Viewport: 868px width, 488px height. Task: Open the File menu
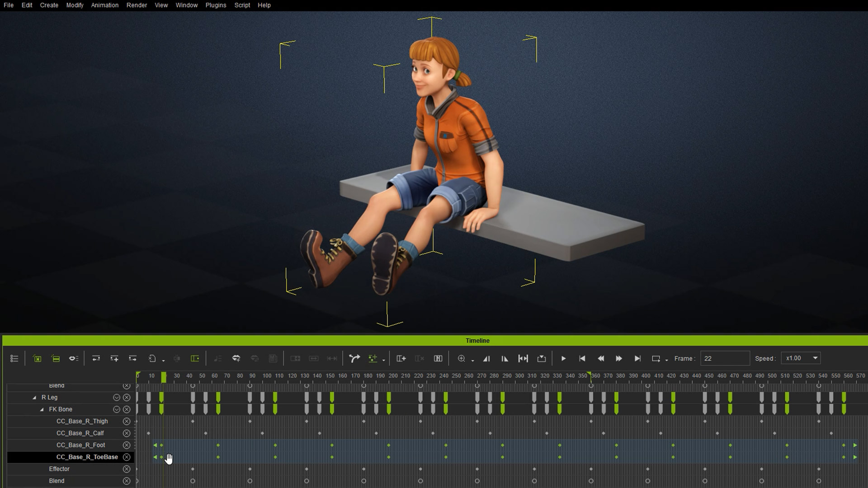tap(9, 5)
